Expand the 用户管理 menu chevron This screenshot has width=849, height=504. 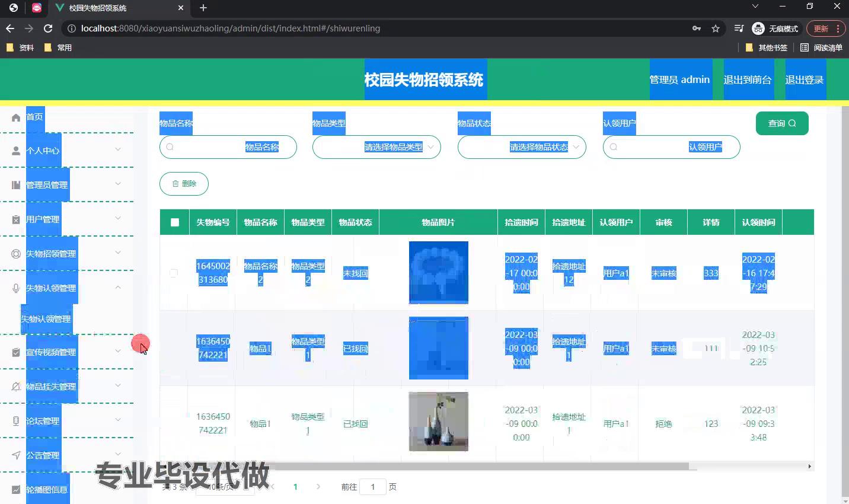118,218
